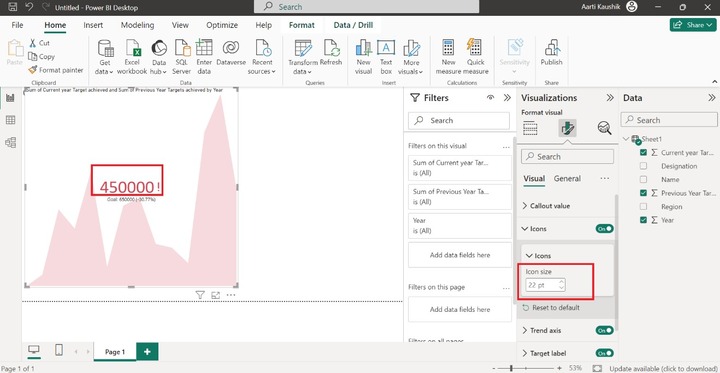720x373 pixels.
Task: Collapse the Sheet1 table tree
Action: (x=626, y=139)
